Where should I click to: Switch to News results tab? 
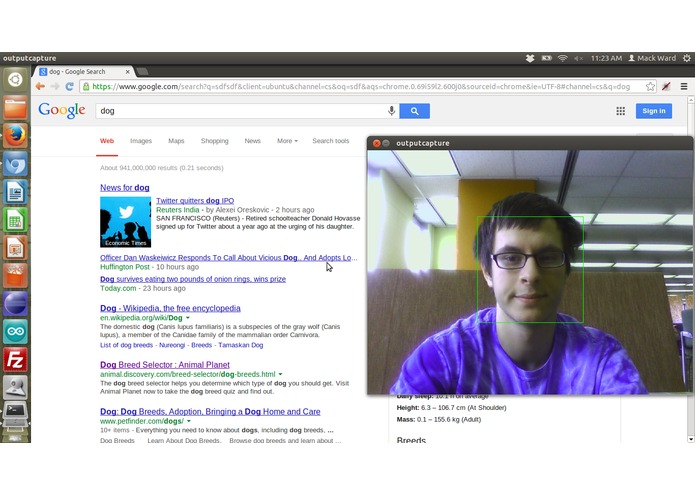tap(253, 141)
